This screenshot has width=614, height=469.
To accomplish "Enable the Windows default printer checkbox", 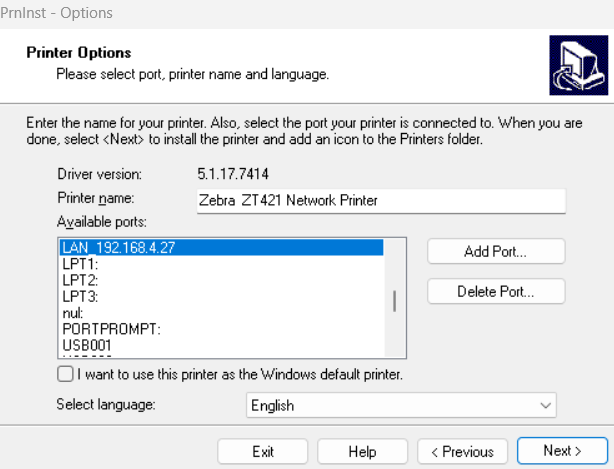I will pyautogui.click(x=66, y=375).
